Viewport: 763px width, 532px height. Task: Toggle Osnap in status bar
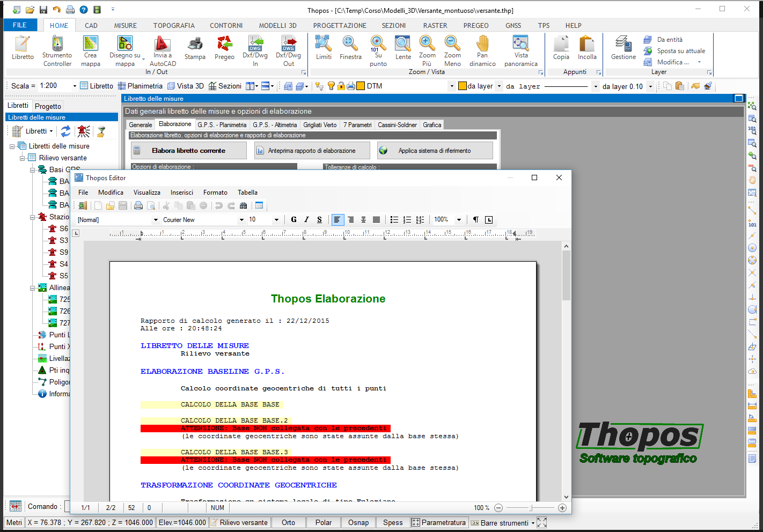(x=358, y=522)
